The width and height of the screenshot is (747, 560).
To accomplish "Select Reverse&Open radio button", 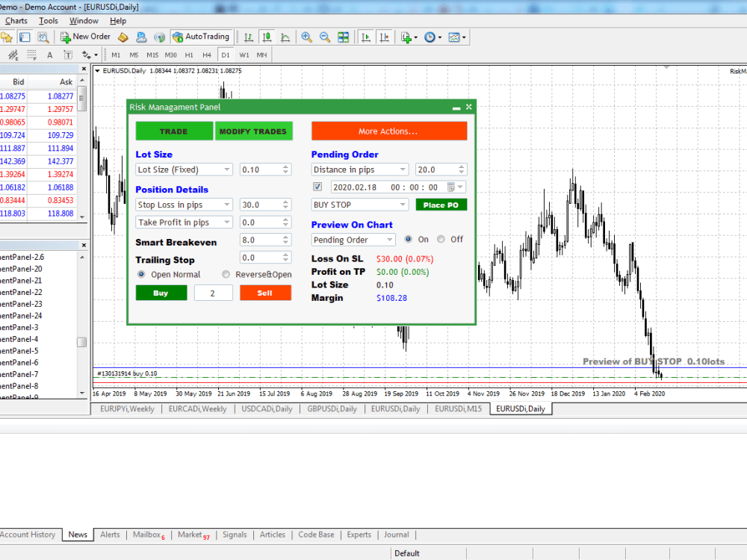I will 226,274.
